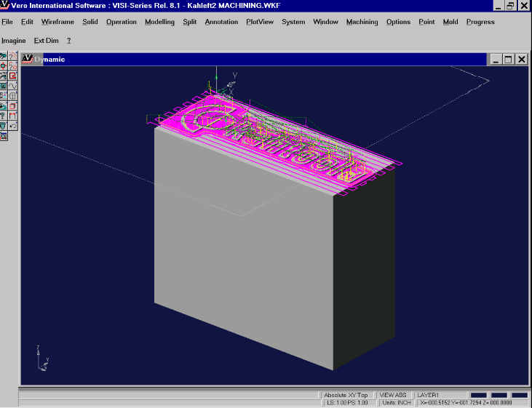Click the rightmost dark blue status swatch

520,395
